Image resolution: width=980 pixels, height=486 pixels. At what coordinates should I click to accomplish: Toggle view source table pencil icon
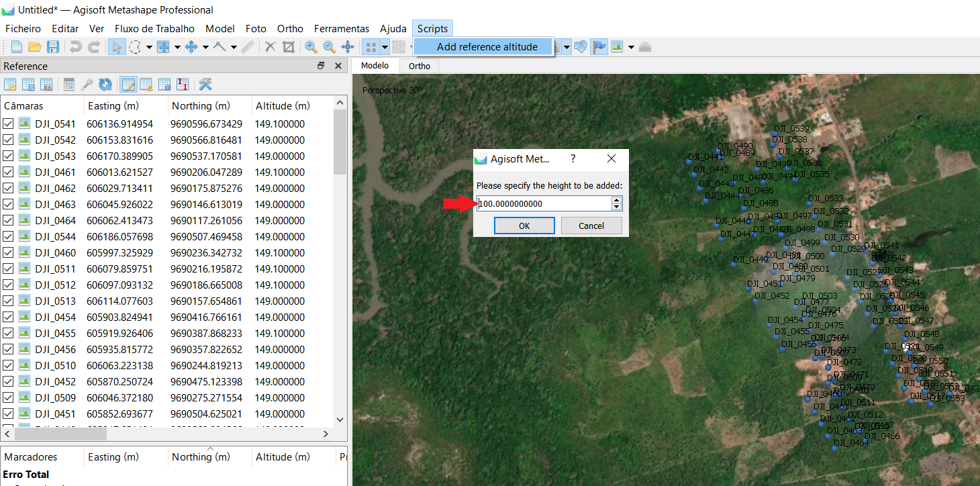128,85
